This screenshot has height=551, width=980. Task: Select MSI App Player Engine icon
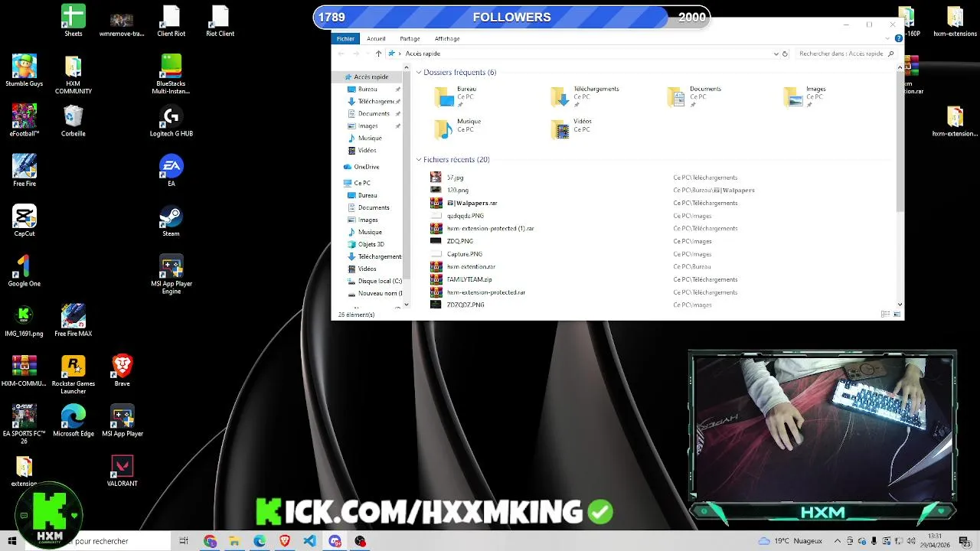coord(171,274)
